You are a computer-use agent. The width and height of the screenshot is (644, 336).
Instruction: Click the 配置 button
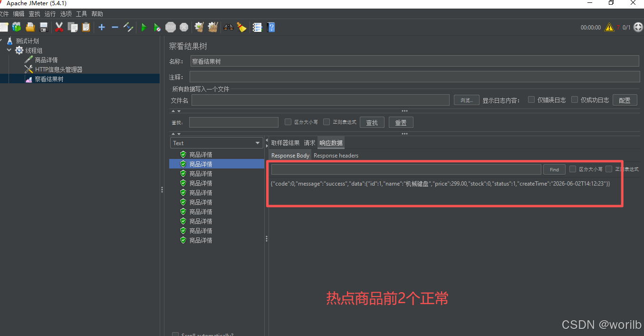click(625, 100)
